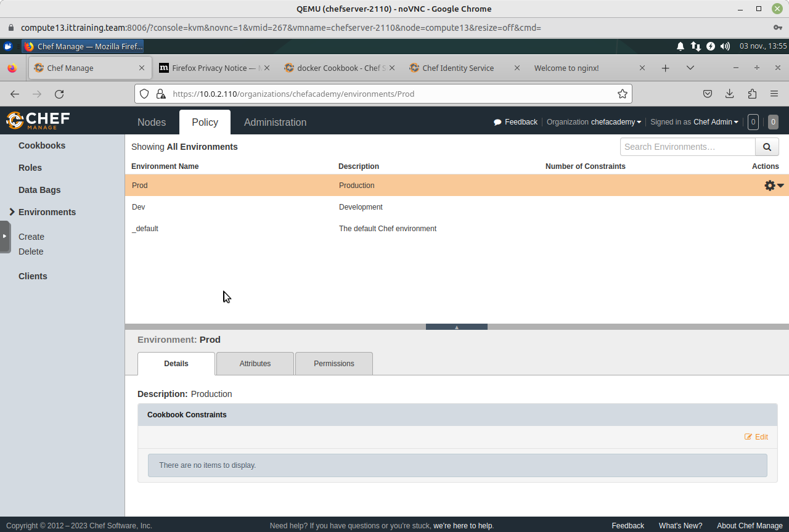The image size is (789, 532).
Task: Toggle the bottom details pane splitter handle
Action: (457, 327)
